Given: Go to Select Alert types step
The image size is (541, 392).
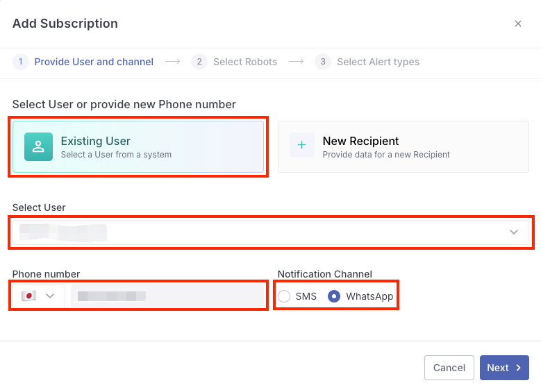Looking at the screenshot, I should pyautogui.click(x=378, y=62).
